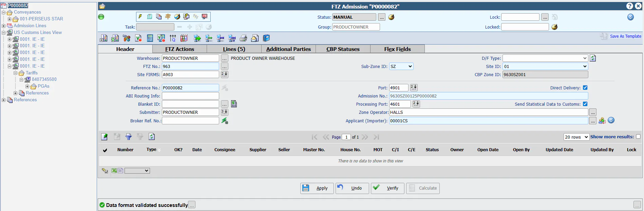
Task: Expand the PGAs tree node
Action: [27, 86]
